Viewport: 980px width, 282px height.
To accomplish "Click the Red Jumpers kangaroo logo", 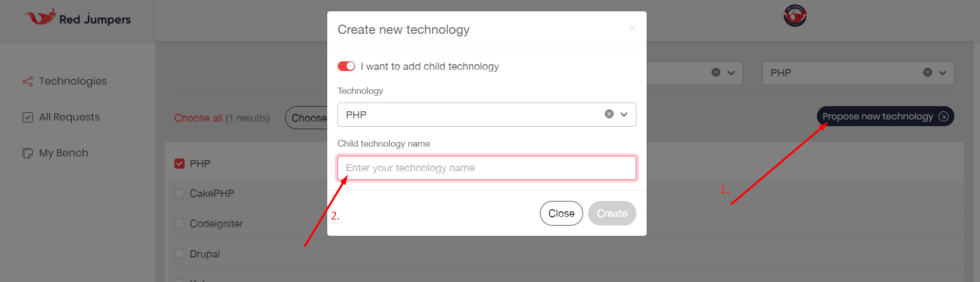I will point(40,17).
